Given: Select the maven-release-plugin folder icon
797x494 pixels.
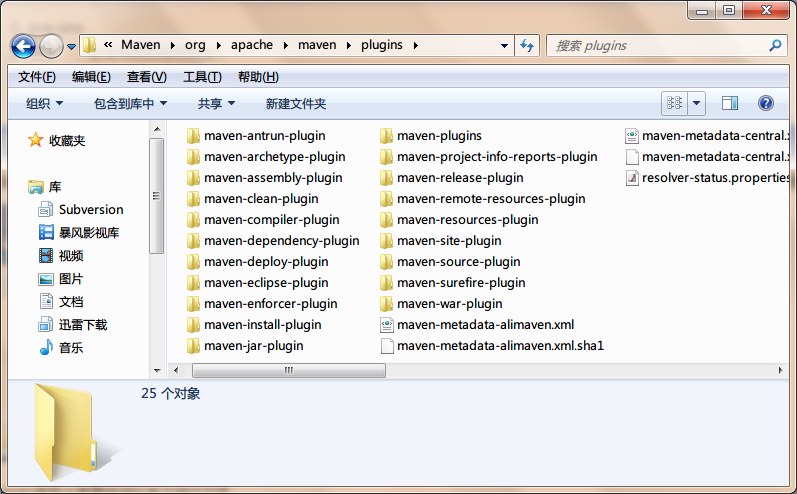Looking at the screenshot, I should [x=386, y=178].
